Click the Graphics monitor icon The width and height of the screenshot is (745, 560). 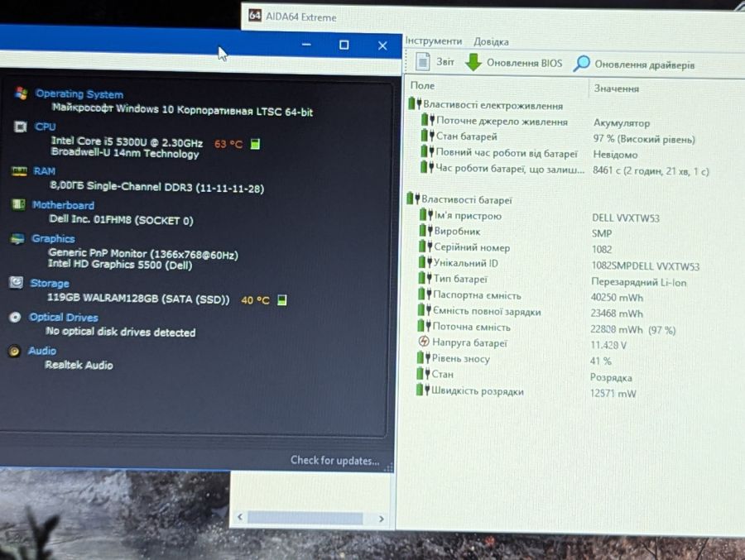click(x=17, y=238)
